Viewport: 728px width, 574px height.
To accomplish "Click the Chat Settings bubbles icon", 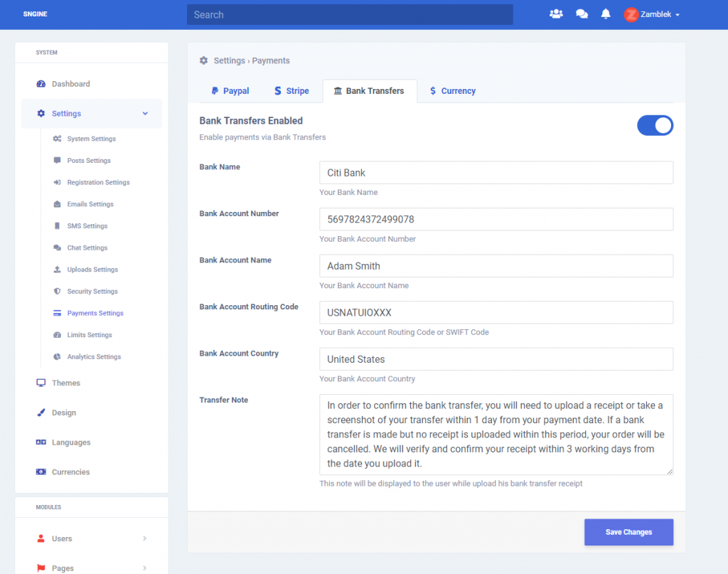I will [x=57, y=248].
